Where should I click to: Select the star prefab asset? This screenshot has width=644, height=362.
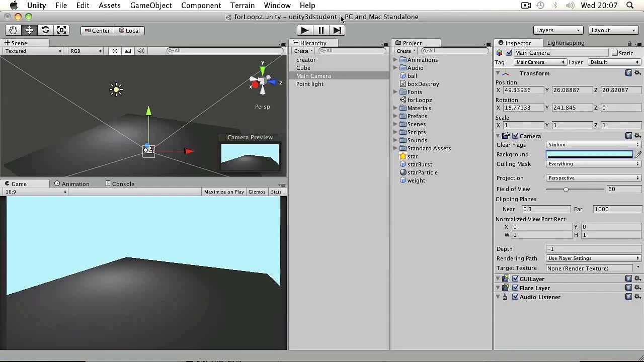coord(413,156)
